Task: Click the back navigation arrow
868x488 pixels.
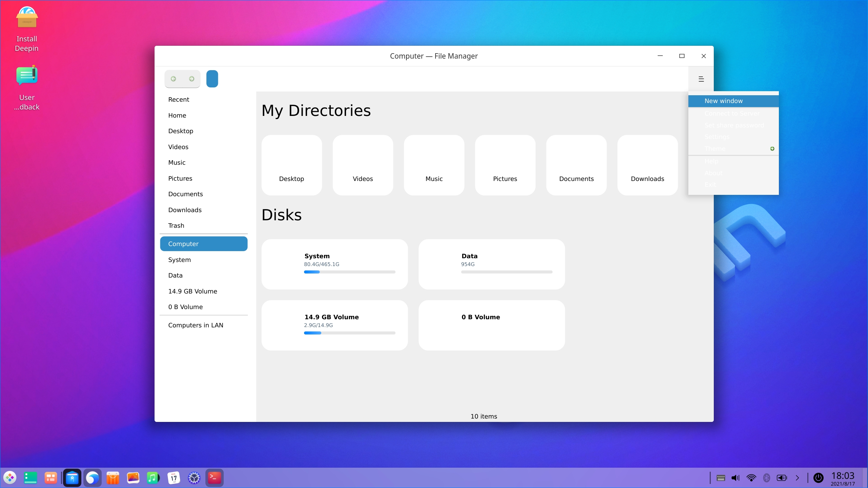Action: (174, 79)
